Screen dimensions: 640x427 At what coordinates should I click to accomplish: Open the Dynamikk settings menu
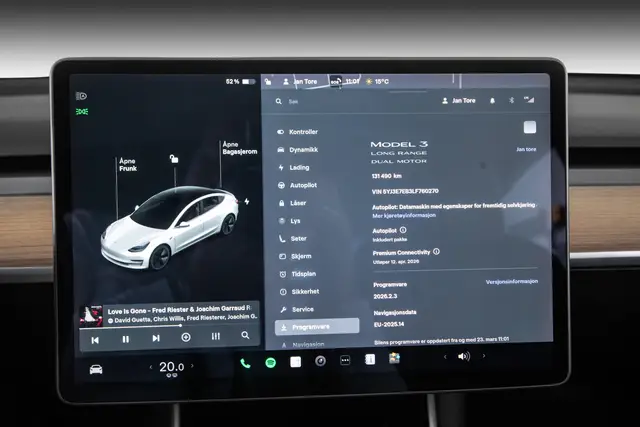click(298, 150)
